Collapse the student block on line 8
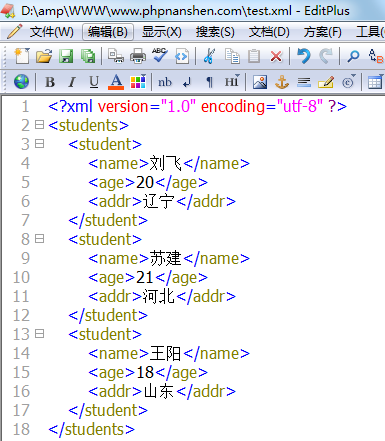 (x=39, y=239)
